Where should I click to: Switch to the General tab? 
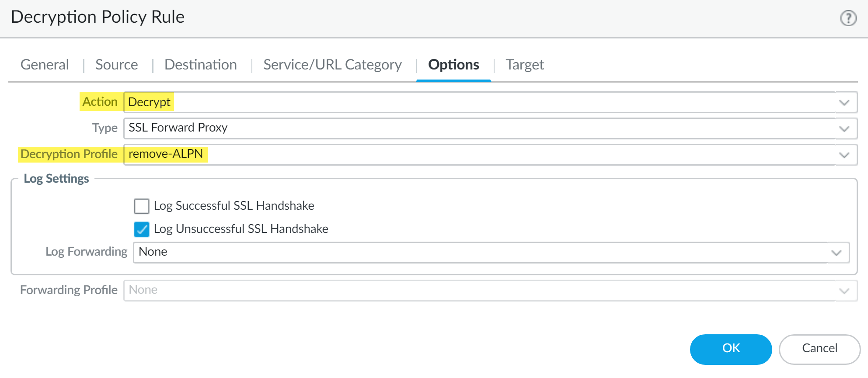45,65
